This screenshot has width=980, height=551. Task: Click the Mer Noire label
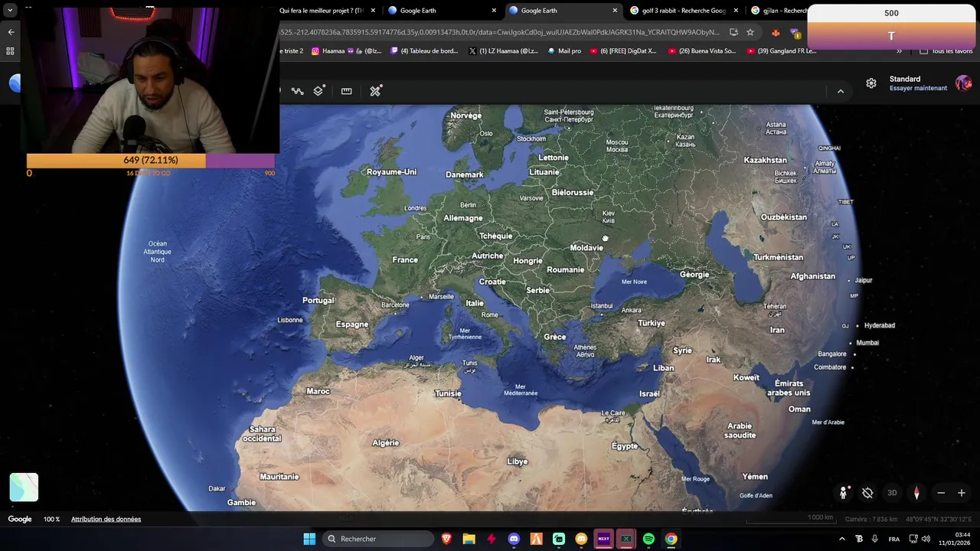pyautogui.click(x=634, y=282)
